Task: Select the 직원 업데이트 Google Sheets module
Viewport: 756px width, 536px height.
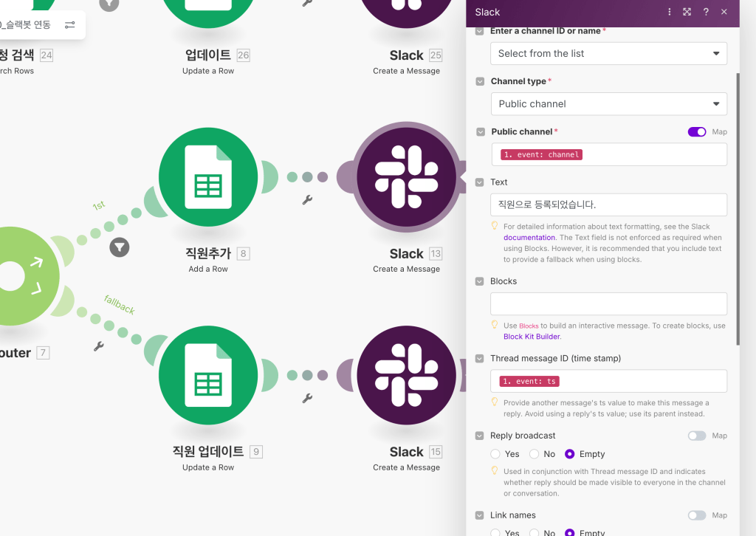Action: point(207,377)
